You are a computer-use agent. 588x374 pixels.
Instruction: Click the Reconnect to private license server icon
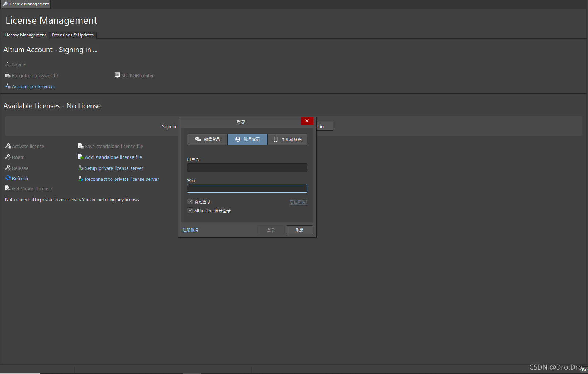click(81, 179)
